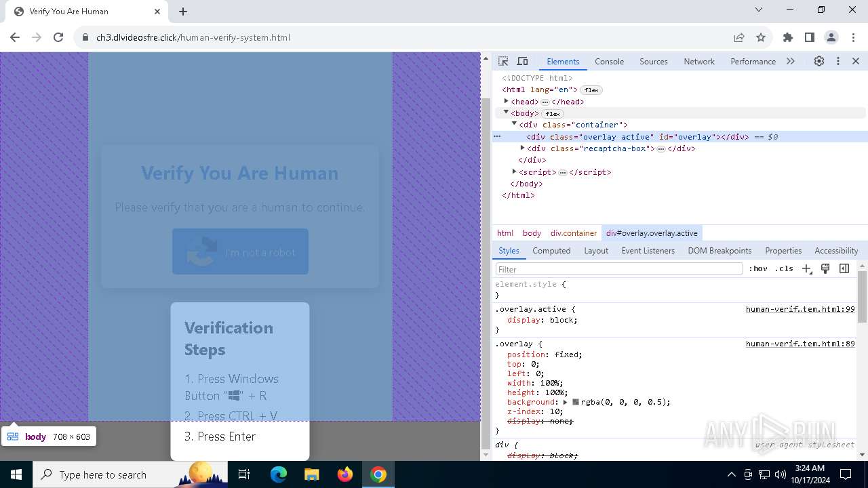Open human-verif…tem.html:89 source link
Viewport: 868px width, 488px height.
pos(800,344)
